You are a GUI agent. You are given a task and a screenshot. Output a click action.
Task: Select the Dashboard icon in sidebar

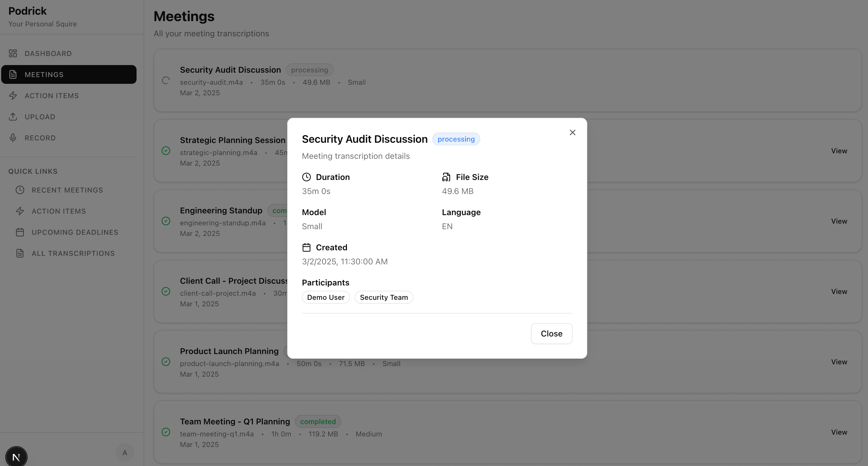(x=13, y=53)
